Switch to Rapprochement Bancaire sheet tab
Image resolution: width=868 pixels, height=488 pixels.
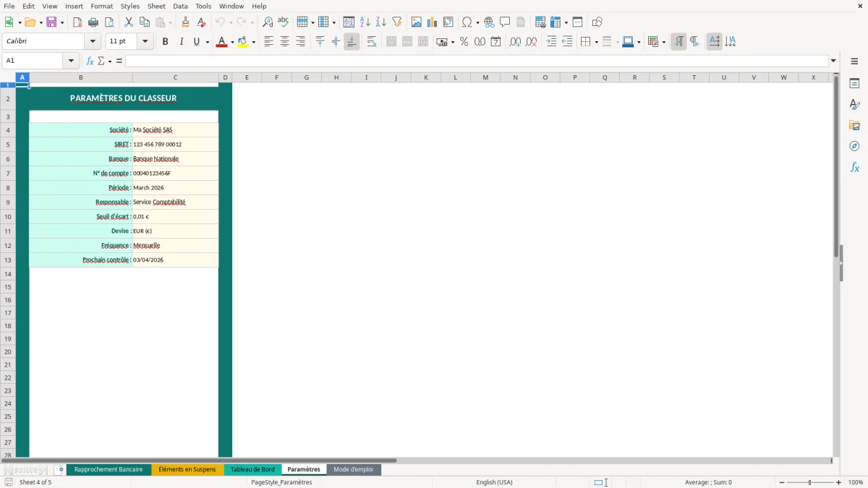click(x=109, y=470)
